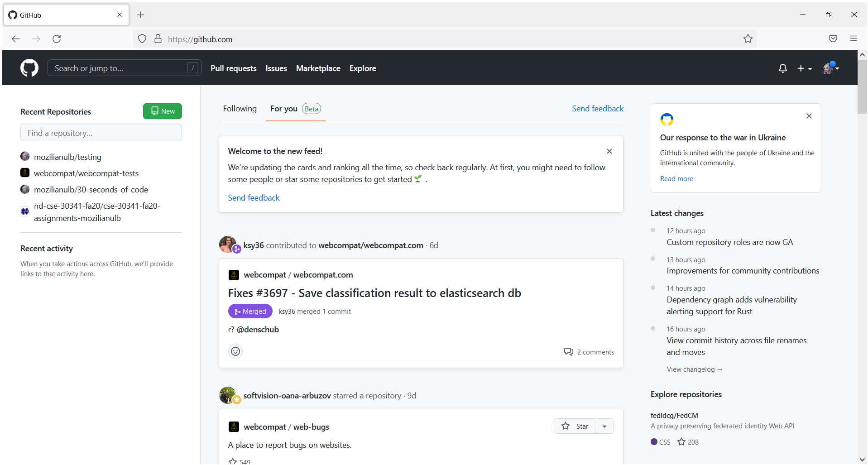Image resolution: width=868 pixels, height=465 pixels.
Task: Click the Ukraine-colored GitHub logo icon
Action: [x=667, y=120]
